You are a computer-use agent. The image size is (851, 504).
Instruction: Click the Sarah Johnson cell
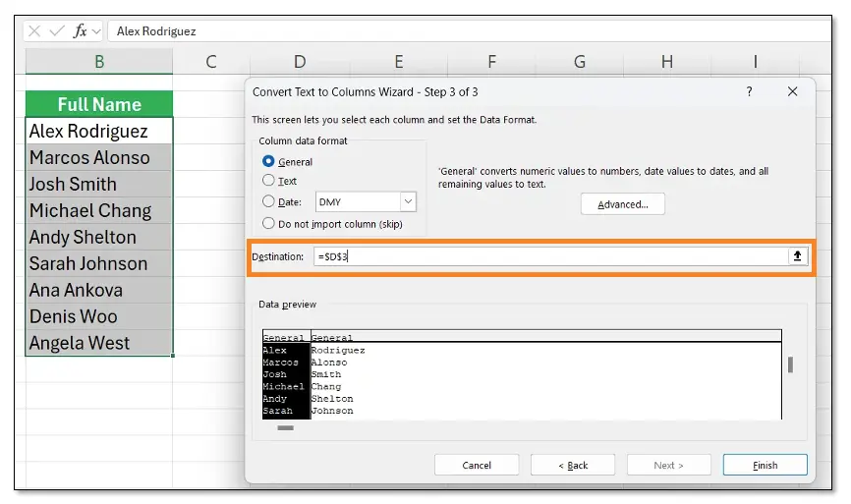click(x=99, y=263)
